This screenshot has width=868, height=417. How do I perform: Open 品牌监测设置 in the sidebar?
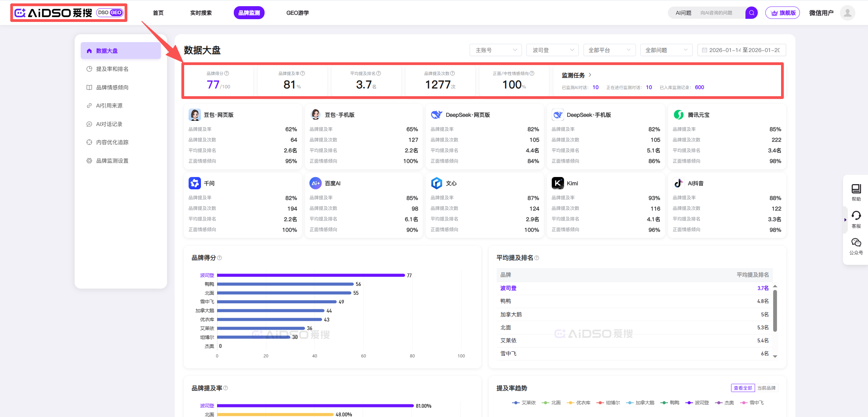tap(112, 161)
